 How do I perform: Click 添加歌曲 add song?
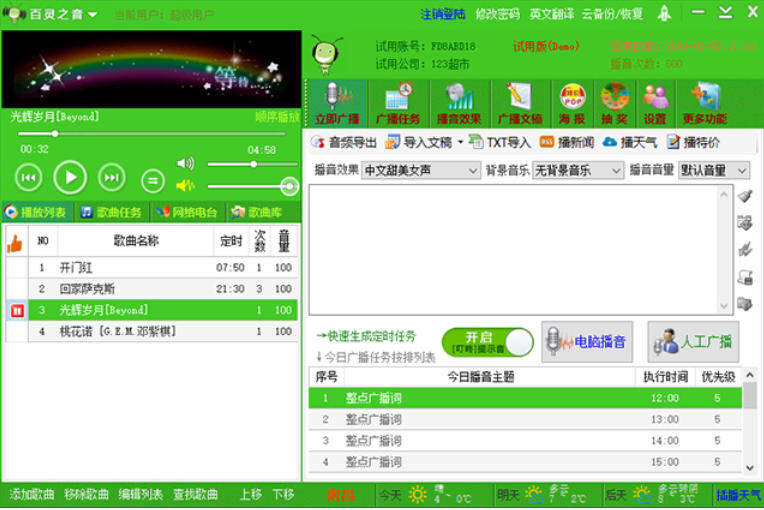coord(32,495)
